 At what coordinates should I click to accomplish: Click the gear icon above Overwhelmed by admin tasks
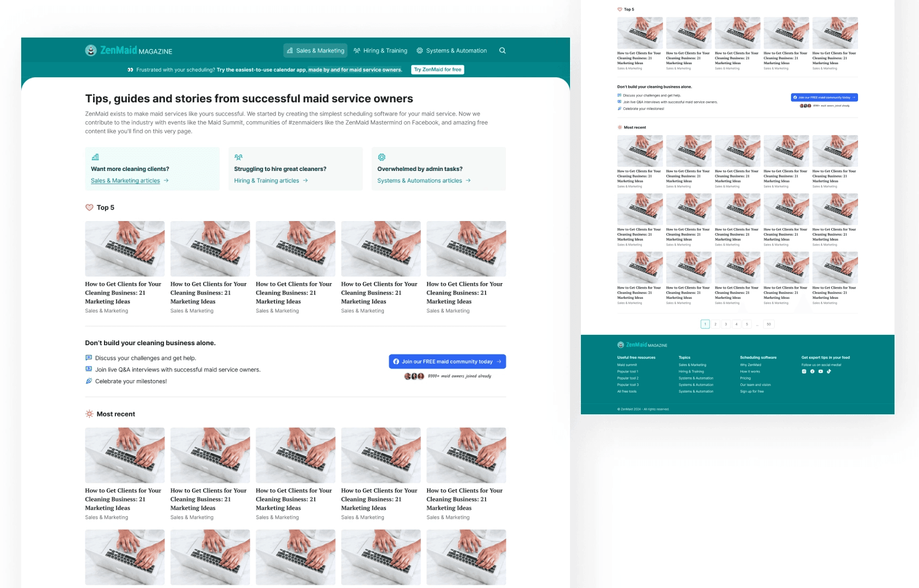click(382, 157)
